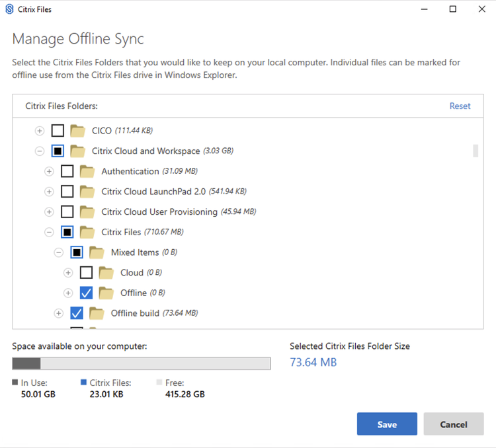
Task: Click the Mixed Items folder name
Action: (x=135, y=252)
